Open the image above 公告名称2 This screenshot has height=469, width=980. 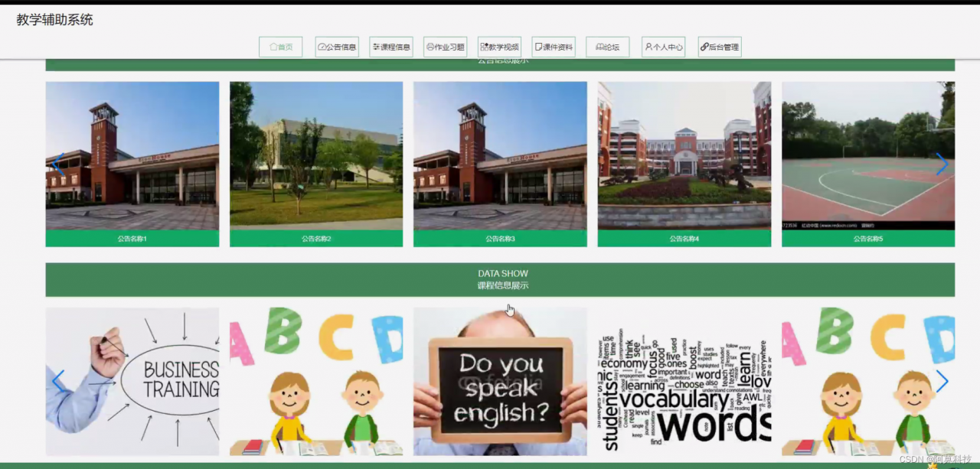pyautogui.click(x=316, y=156)
